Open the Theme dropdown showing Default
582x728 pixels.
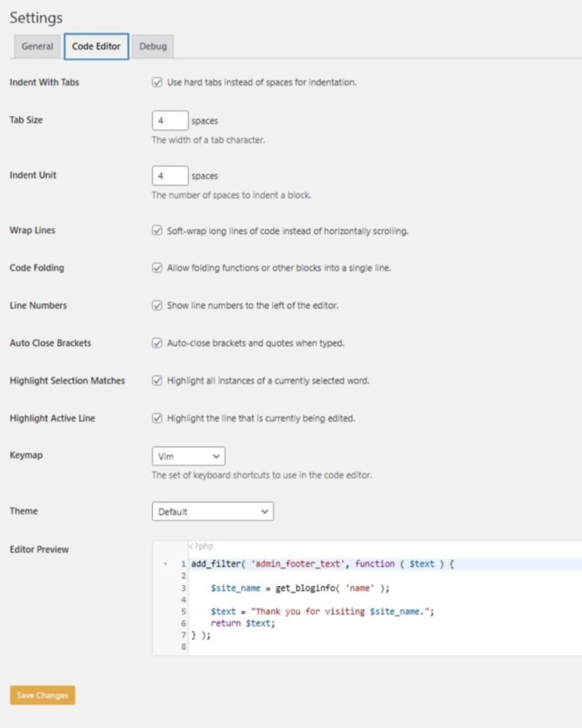tap(212, 511)
